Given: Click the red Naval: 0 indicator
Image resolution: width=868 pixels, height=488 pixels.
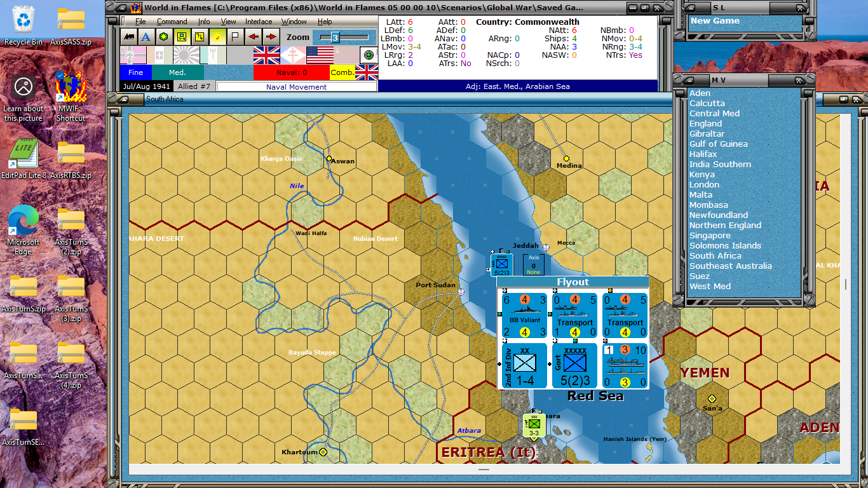Looking at the screenshot, I should pos(291,72).
